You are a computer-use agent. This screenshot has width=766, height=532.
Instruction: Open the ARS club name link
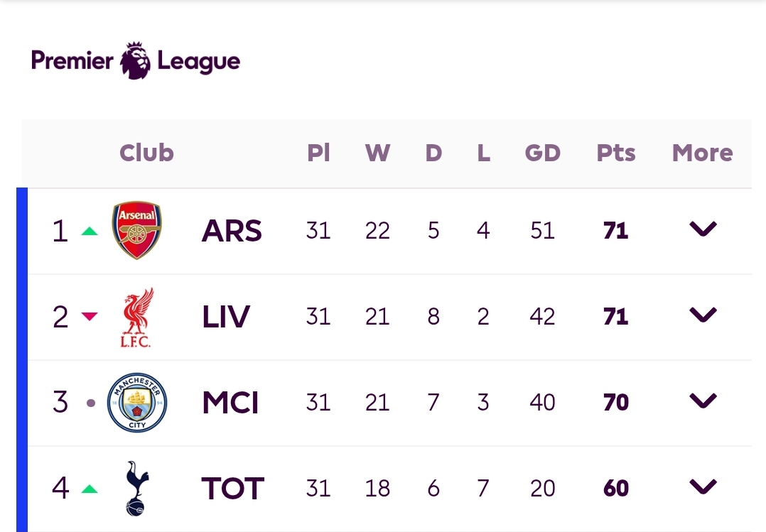click(x=232, y=231)
